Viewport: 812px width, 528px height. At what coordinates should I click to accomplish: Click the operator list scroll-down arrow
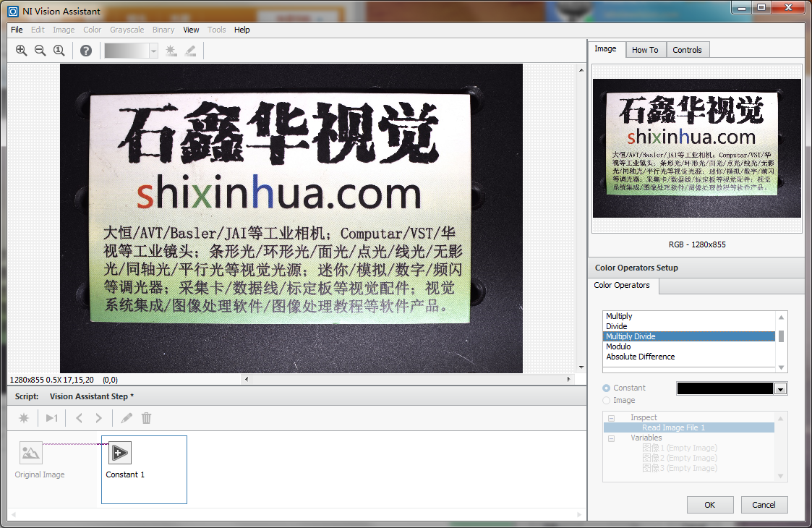(782, 367)
